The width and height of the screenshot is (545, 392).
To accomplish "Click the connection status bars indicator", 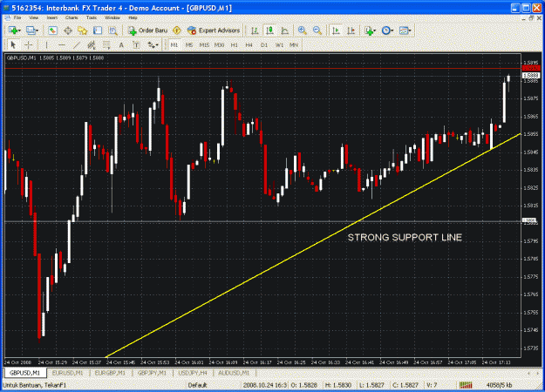I will pyautogui.click(x=466, y=385).
